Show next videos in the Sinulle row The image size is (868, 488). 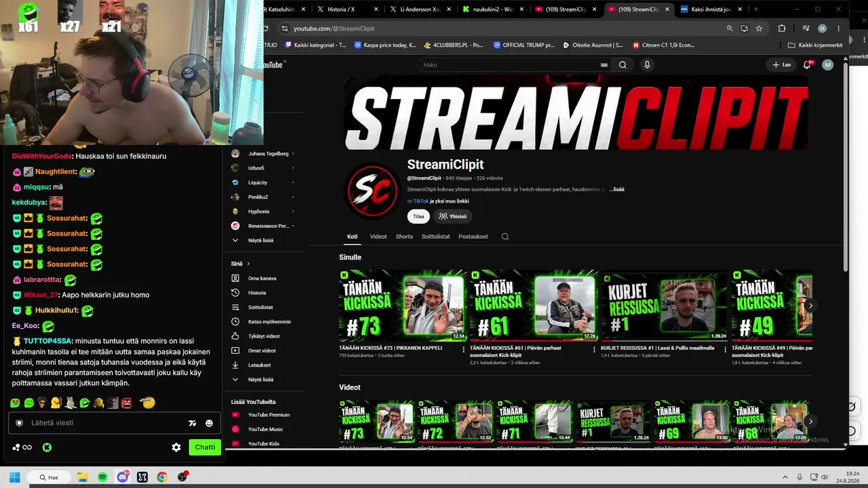(x=810, y=306)
